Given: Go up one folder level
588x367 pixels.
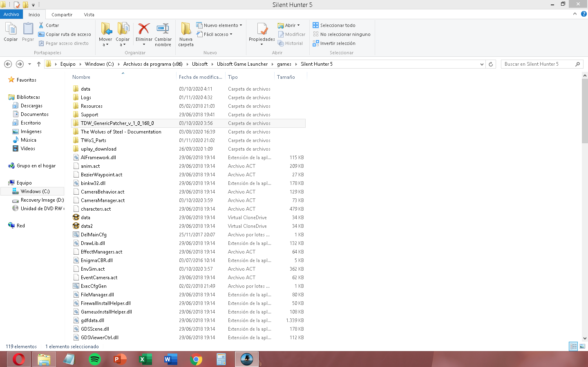Looking at the screenshot, I should pyautogui.click(x=39, y=64).
